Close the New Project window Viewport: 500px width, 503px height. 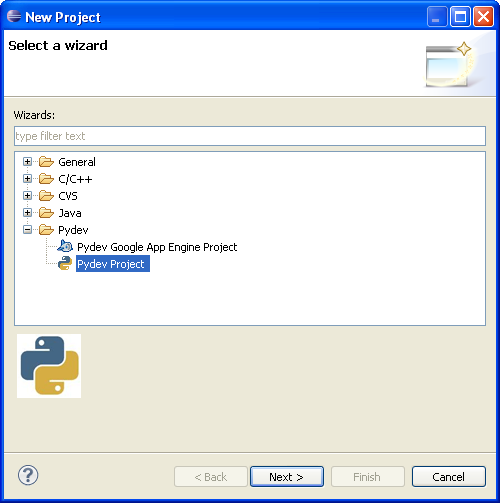(x=483, y=16)
